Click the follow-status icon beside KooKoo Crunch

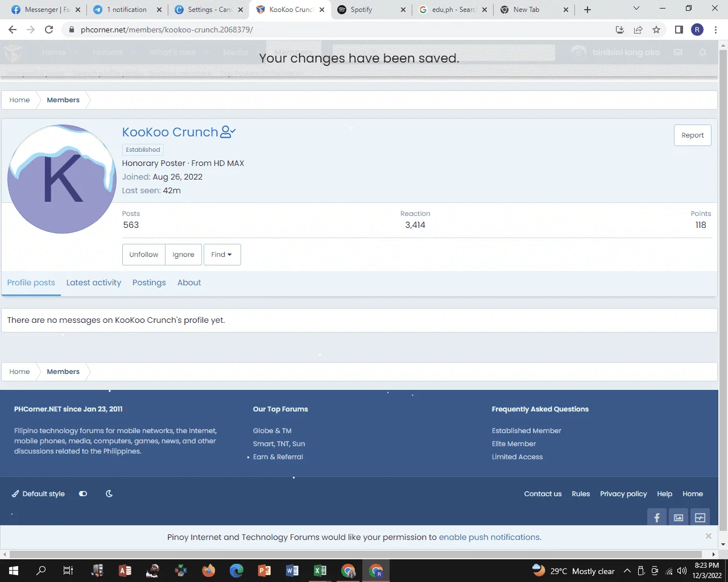pos(227,132)
